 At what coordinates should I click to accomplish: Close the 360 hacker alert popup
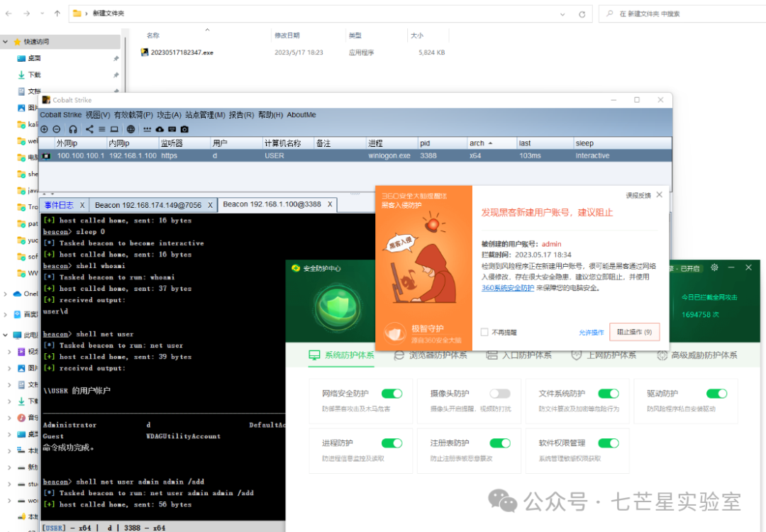660,194
